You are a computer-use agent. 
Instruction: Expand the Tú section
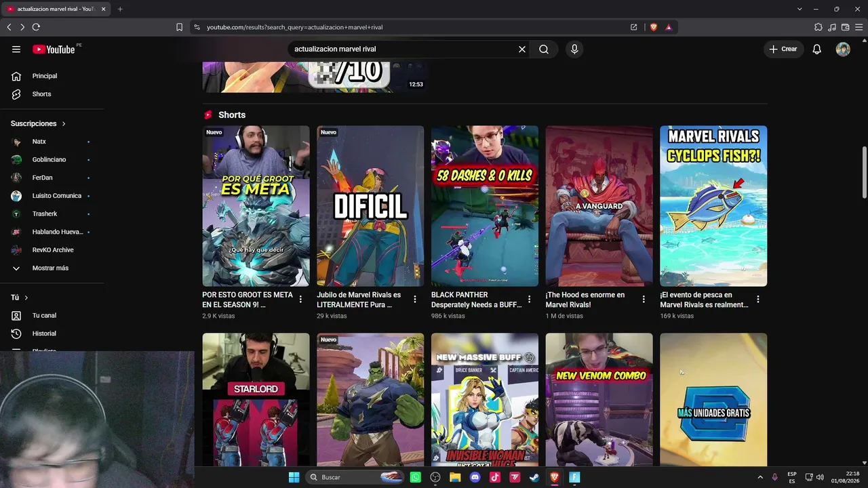(20, 298)
